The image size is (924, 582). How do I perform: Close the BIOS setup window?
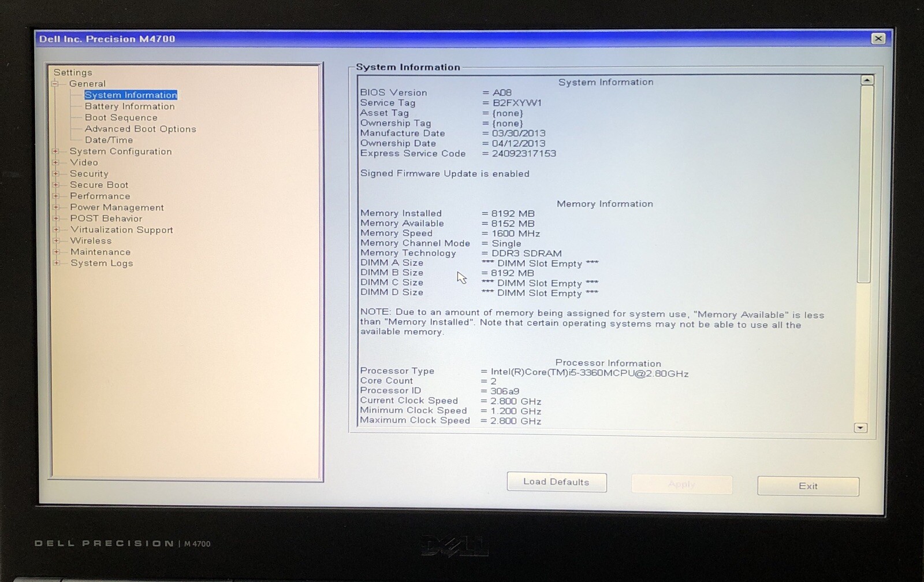click(x=878, y=39)
